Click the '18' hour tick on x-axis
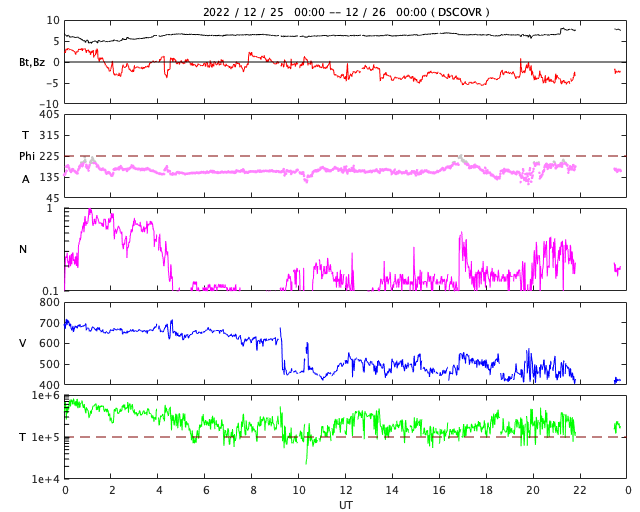This screenshot has height=512, width=640. [486, 490]
